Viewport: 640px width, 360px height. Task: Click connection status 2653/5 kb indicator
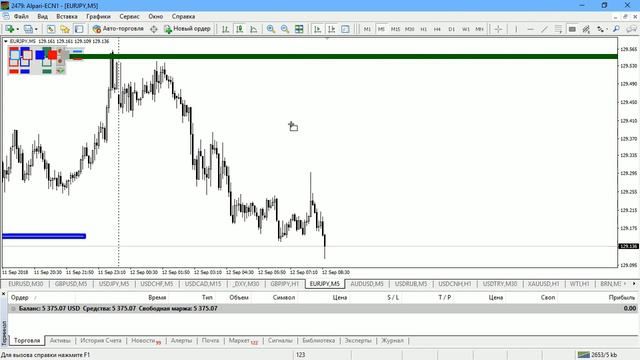(598, 355)
